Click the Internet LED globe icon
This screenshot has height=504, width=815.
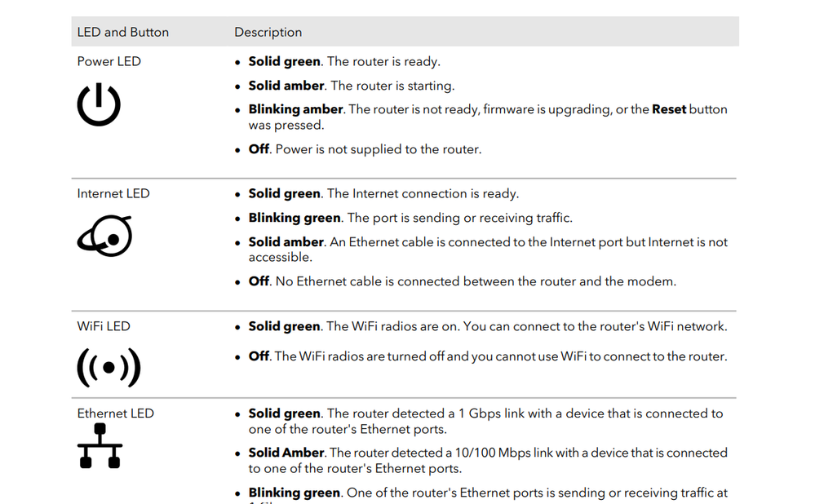pyautogui.click(x=104, y=236)
